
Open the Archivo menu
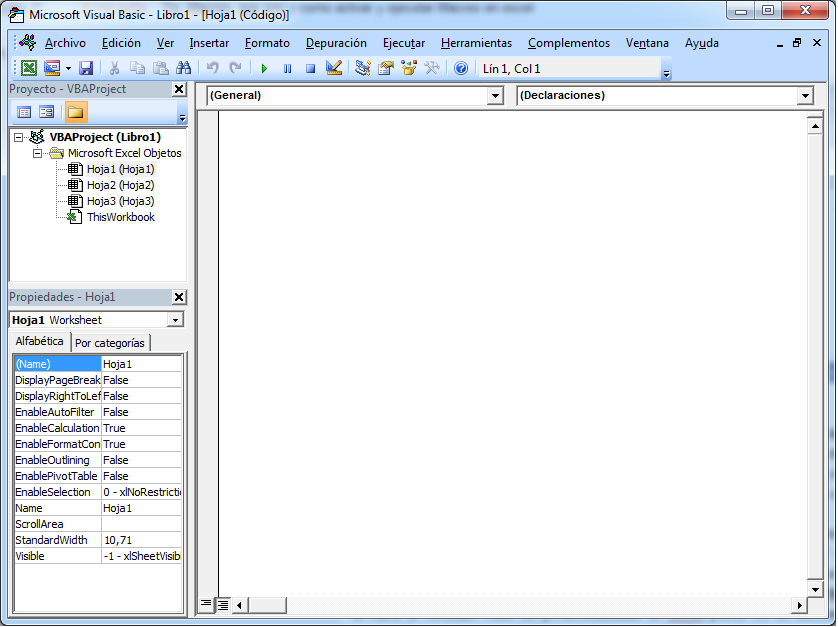(x=65, y=43)
